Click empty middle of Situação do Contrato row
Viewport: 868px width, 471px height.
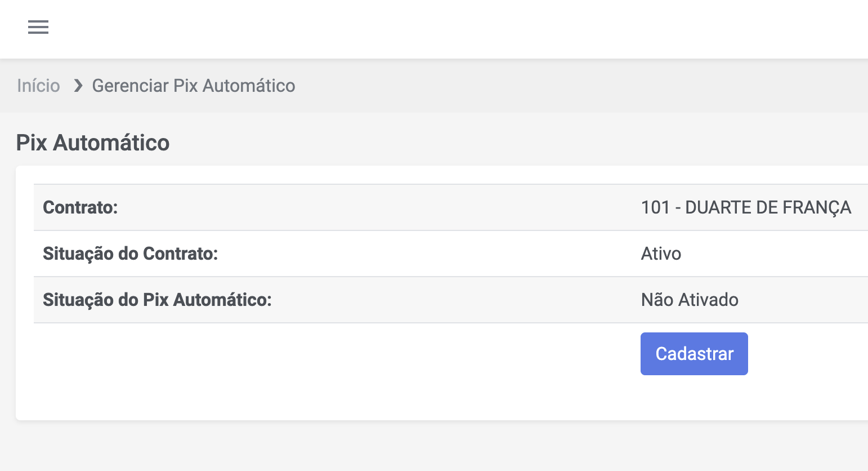pos(428,254)
